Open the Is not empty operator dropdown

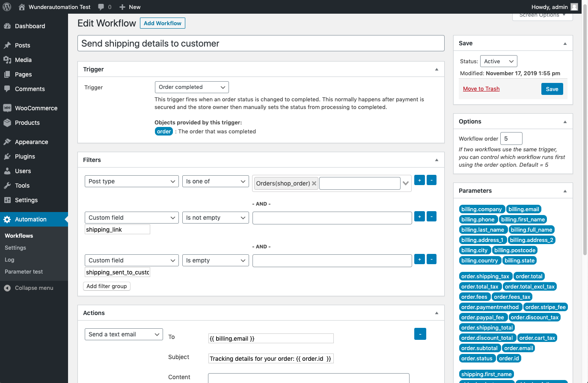tap(215, 218)
